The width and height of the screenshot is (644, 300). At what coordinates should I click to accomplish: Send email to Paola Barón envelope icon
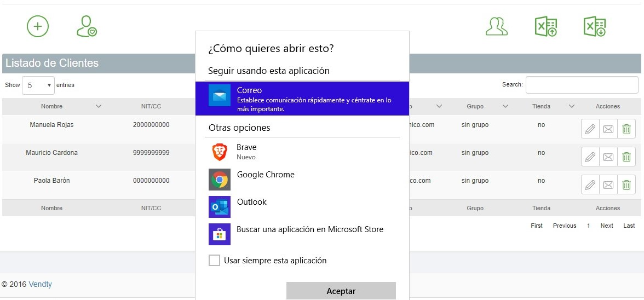608,184
